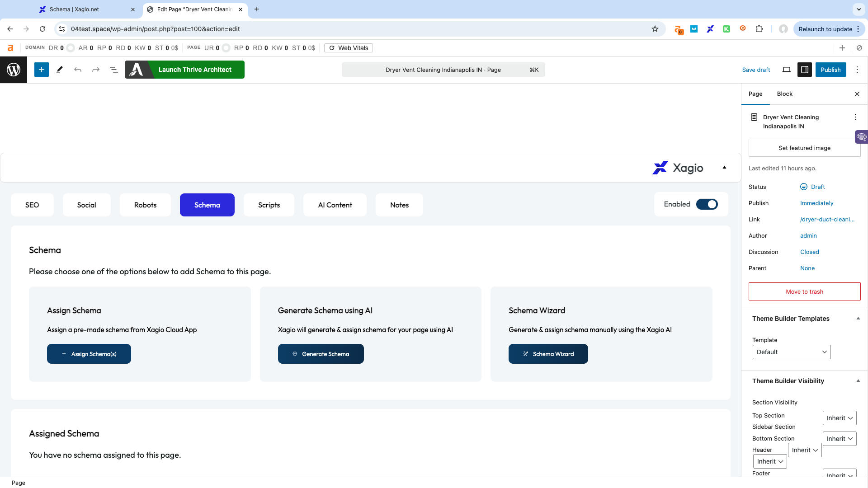The image size is (868, 488).
Task: Open the Draft status link
Action: [x=813, y=187]
